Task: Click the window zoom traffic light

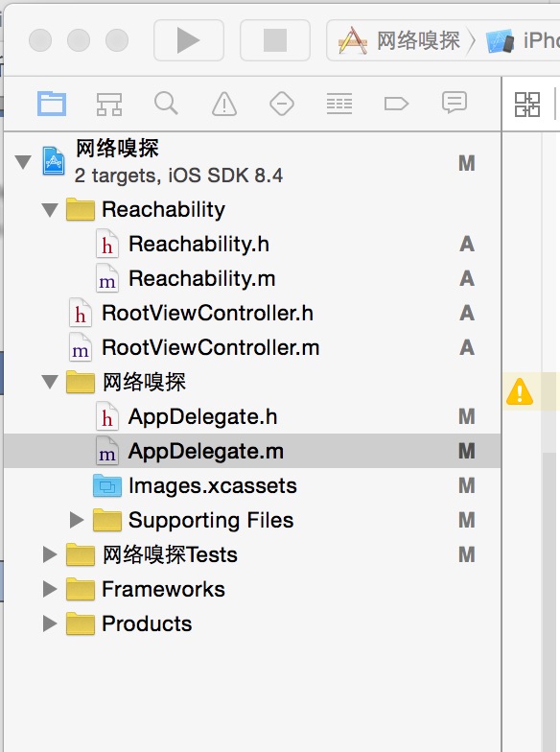Action: click(x=117, y=40)
